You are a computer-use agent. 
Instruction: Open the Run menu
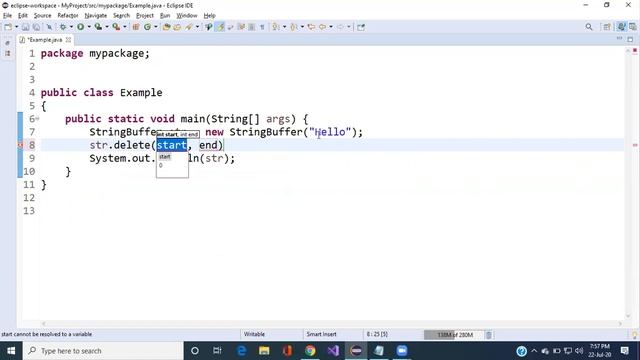[x=165, y=16]
